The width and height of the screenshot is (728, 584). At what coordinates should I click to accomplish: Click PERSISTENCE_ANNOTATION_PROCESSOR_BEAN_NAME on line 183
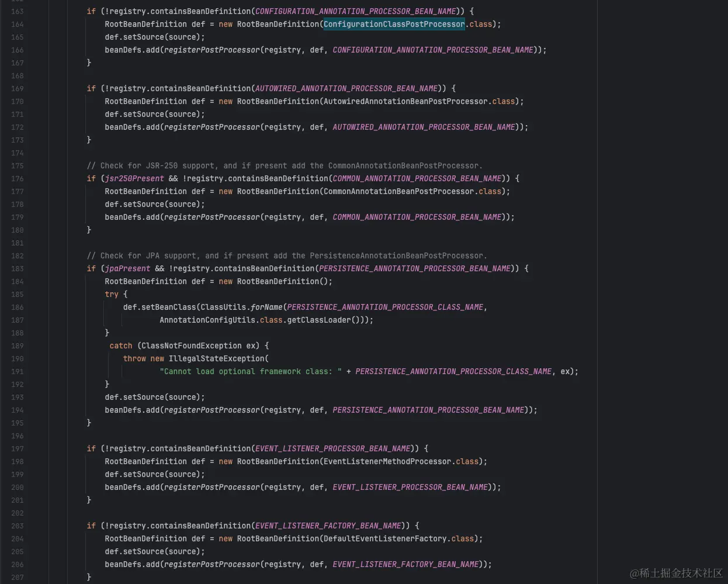click(415, 268)
